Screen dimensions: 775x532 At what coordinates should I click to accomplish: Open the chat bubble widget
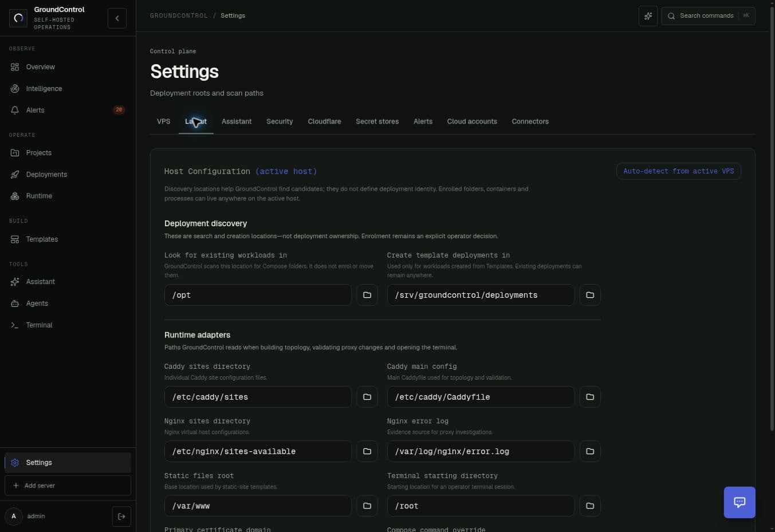click(x=739, y=502)
